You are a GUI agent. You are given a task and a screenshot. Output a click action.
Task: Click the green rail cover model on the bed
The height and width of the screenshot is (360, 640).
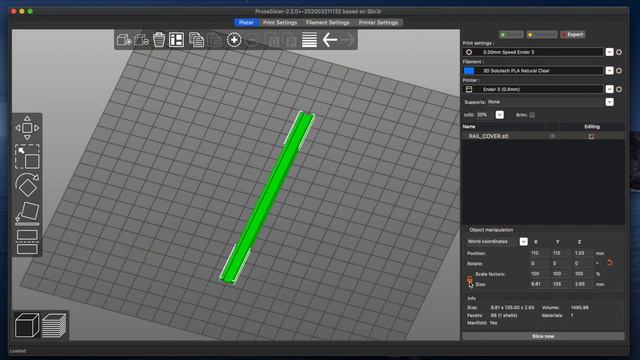pos(267,198)
